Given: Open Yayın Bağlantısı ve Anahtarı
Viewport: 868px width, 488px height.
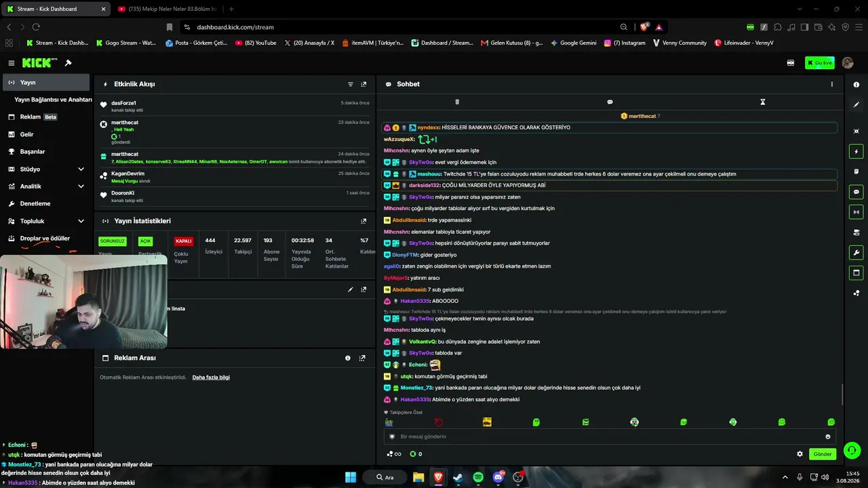Looking at the screenshot, I should point(53,100).
